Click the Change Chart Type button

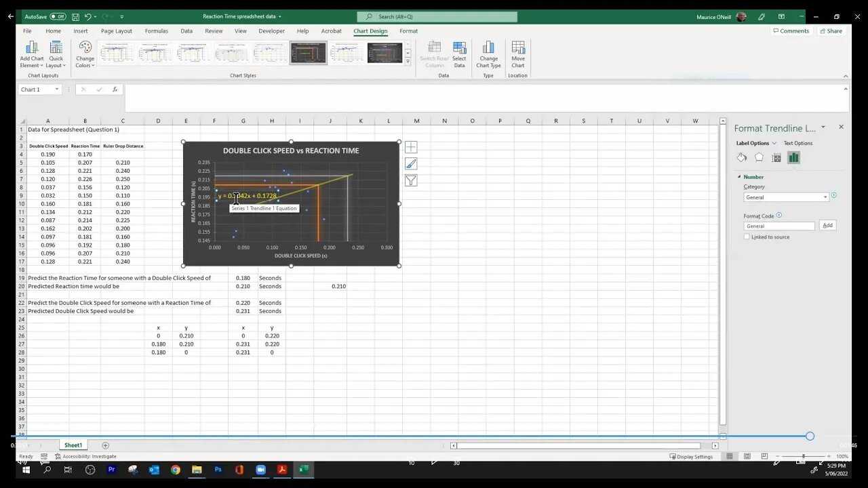tap(488, 54)
